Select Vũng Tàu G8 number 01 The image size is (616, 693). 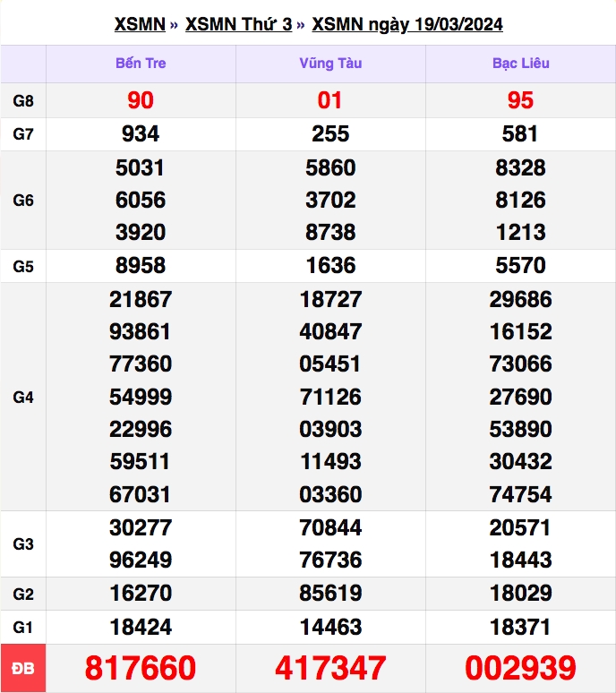[x=329, y=100]
